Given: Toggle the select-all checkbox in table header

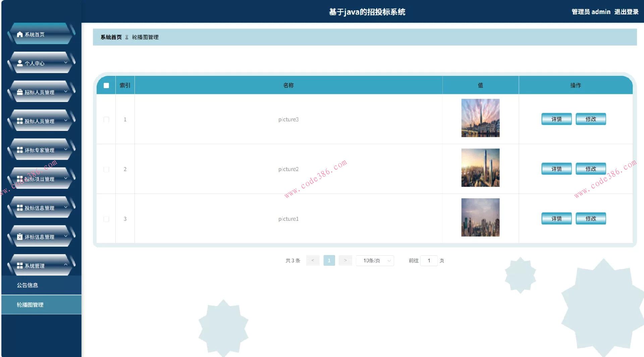Looking at the screenshot, I should coord(106,86).
